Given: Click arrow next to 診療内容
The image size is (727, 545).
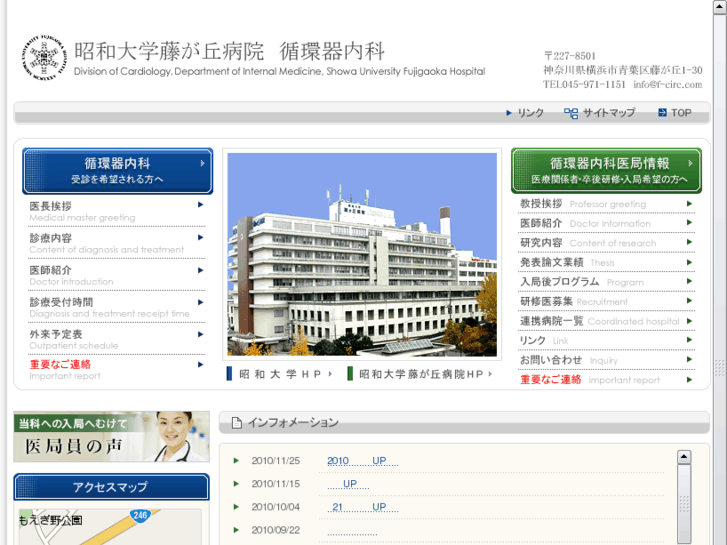Looking at the screenshot, I should (200, 237).
